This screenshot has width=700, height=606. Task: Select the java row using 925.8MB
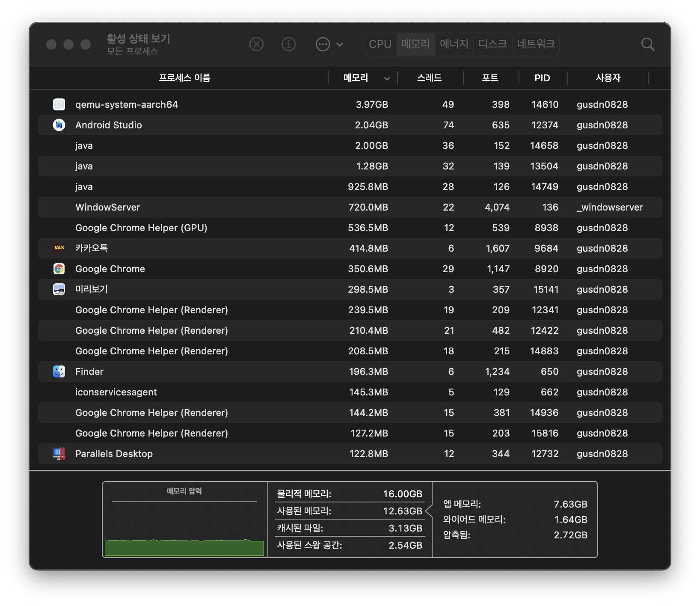(x=350, y=187)
